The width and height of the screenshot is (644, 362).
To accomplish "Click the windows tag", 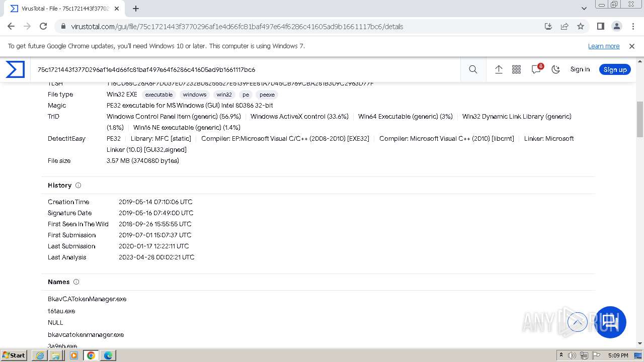I will click(x=194, y=95).
